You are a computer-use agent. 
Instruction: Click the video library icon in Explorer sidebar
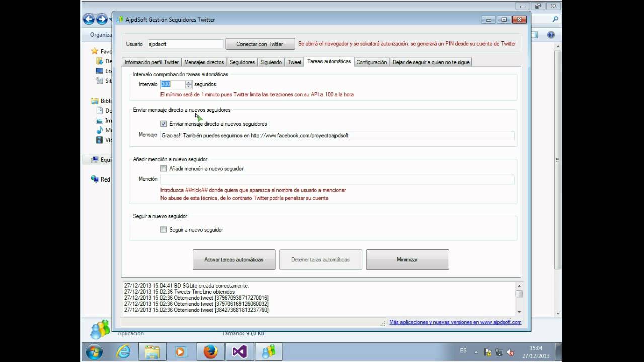(x=99, y=140)
